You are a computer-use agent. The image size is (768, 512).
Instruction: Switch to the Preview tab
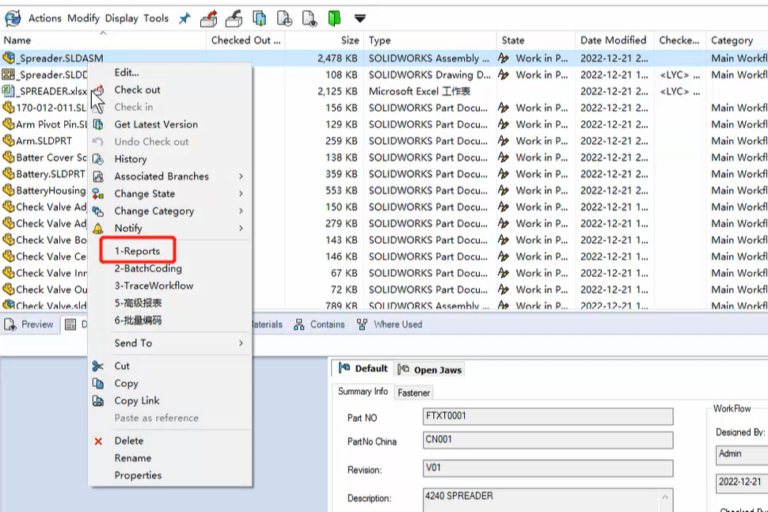tap(29, 324)
